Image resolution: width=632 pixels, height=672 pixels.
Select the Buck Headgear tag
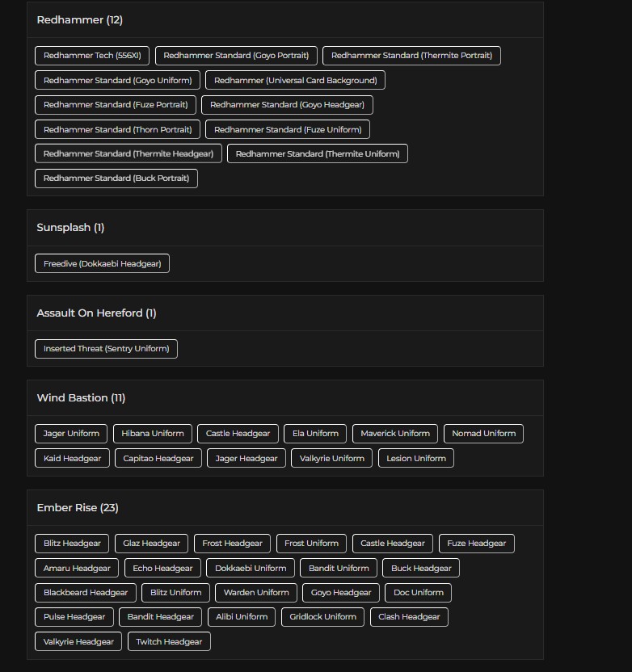(x=421, y=568)
